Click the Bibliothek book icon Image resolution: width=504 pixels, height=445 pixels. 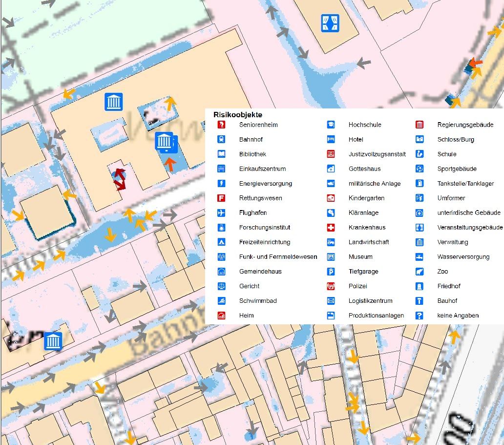point(221,154)
